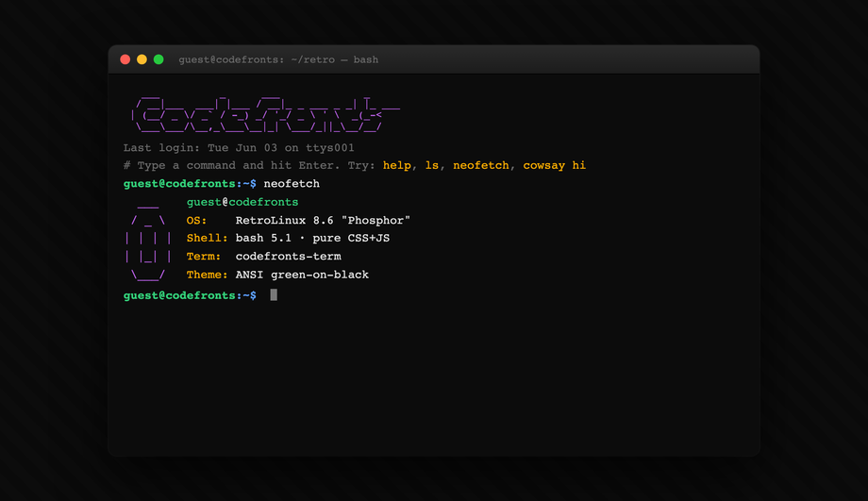This screenshot has width=868, height=501.
Task: Click the 'codefronts-term' value
Action: (x=289, y=257)
